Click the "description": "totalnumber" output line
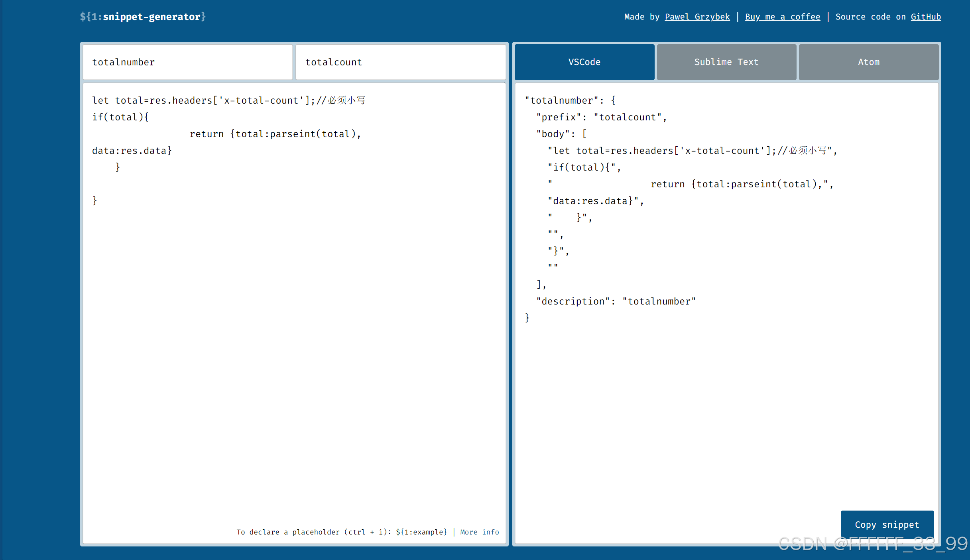Image resolution: width=970 pixels, height=560 pixels. pos(616,301)
